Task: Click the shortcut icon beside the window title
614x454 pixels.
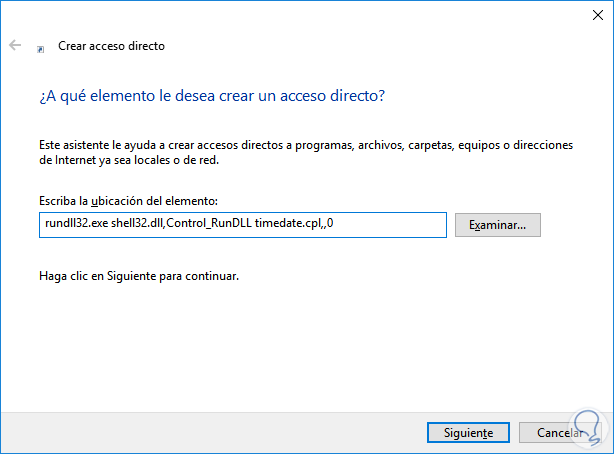Action: tap(40, 47)
